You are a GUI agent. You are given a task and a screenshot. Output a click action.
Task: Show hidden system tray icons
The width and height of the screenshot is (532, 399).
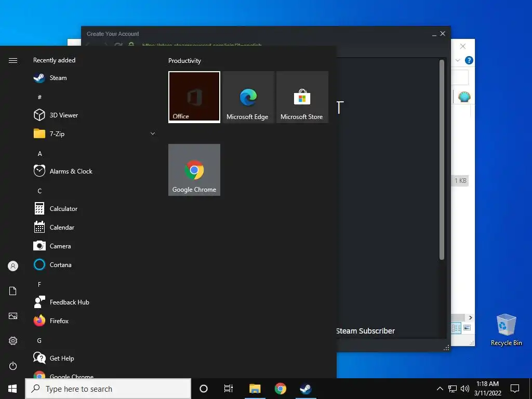(440, 389)
